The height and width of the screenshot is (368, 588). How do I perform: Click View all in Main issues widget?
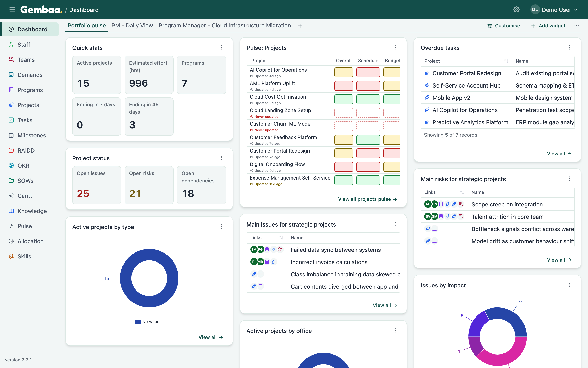point(385,305)
